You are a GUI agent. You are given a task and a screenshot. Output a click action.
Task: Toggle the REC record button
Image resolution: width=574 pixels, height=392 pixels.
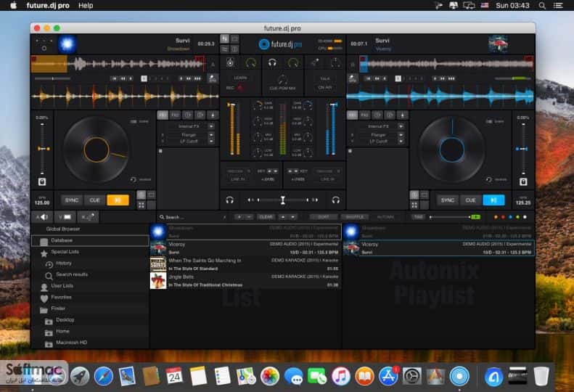234,88
